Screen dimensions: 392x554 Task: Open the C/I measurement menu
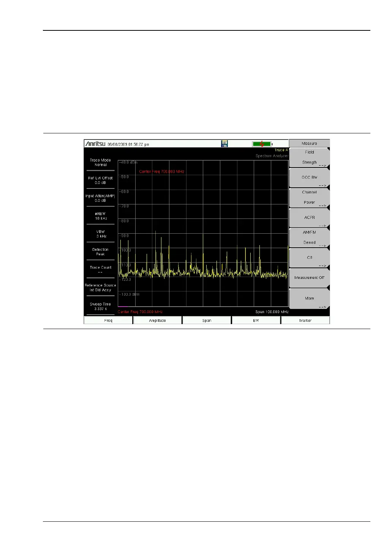tap(309, 258)
